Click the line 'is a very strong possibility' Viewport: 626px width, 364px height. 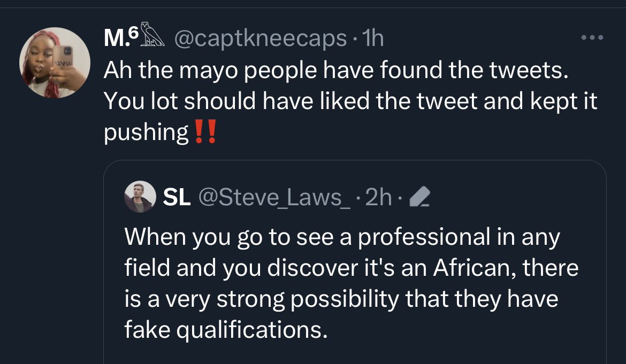pyautogui.click(x=341, y=299)
